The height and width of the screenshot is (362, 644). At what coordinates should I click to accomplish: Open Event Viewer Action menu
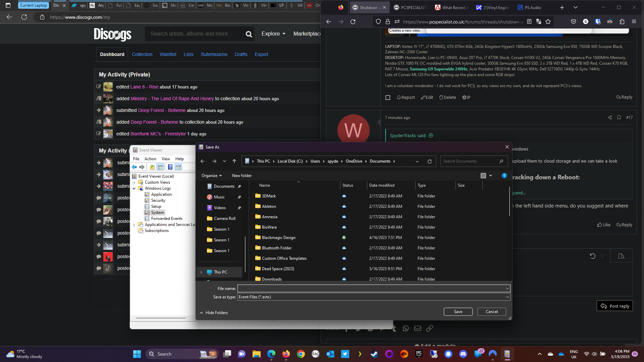coord(150,159)
